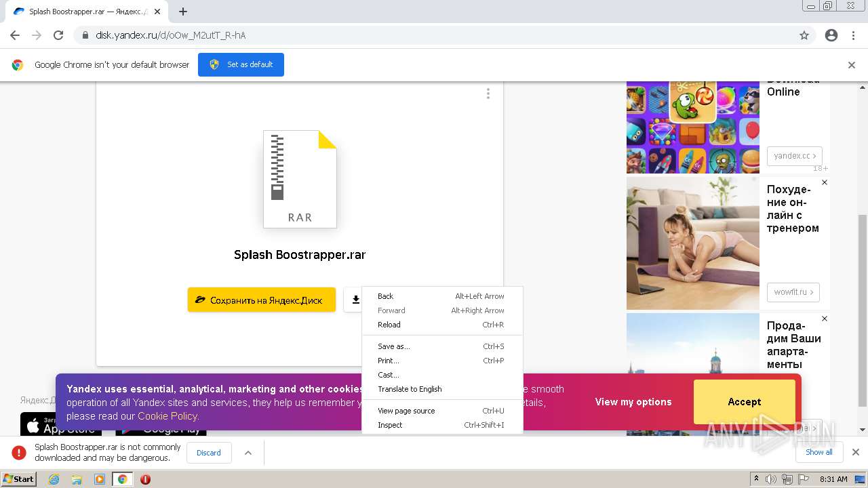Open Internet Explorer from taskbar
This screenshot has width=868, height=488.
click(54, 479)
